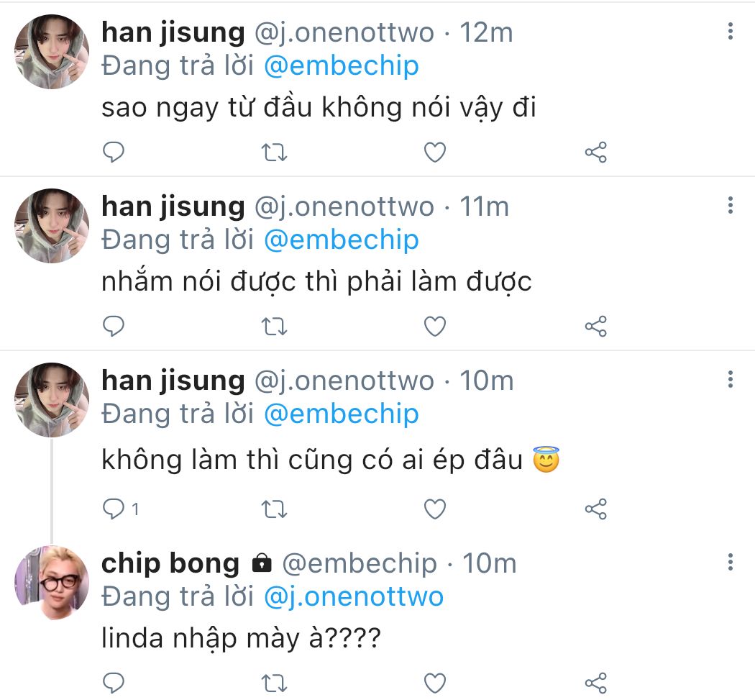The height and width of the screenshot is (700, 755).
Task: Share the "không làm thì cũng có ai" tweet
Action: (x=596, y=509)
